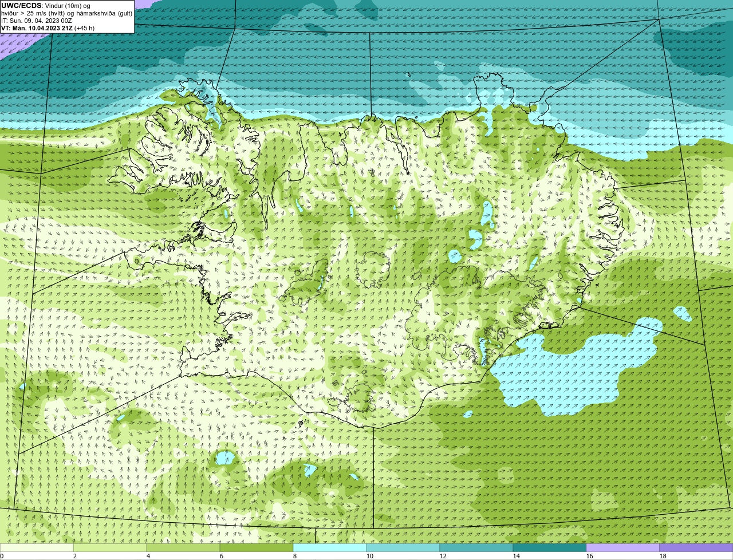Image resolution: width=733 pixels, height=560 pixels.
Task: Click the "IT: Sun. 09. 04. 2023 00Z" line
Action: point(37,21)
